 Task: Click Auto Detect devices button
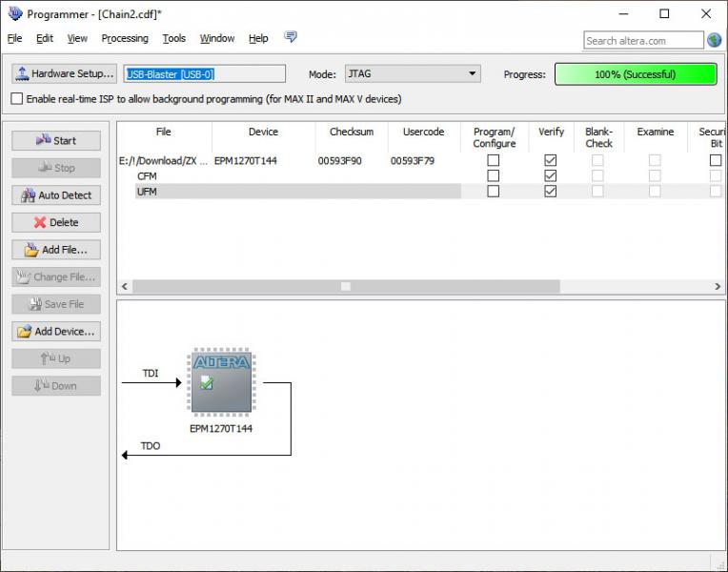pyautogui.click(x=56, y=195)
